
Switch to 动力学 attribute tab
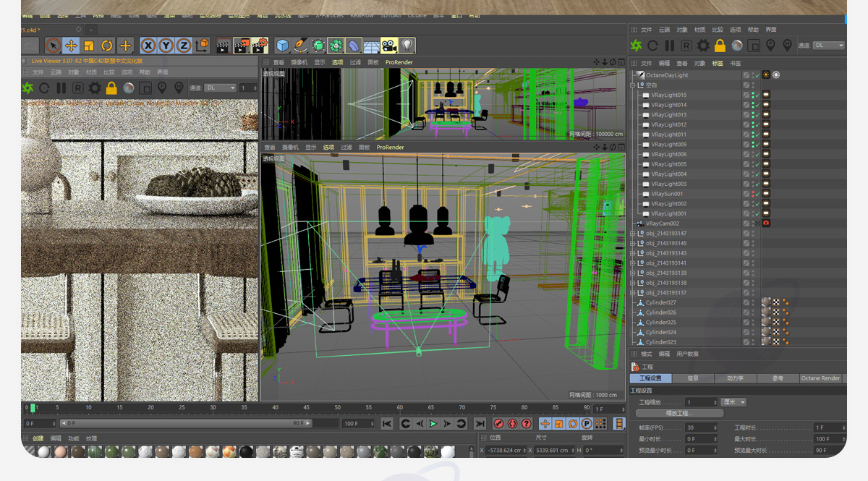[735, 378]
